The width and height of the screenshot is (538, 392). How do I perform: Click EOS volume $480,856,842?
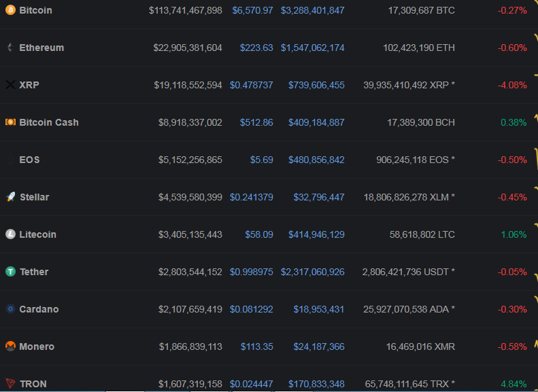pyautogui.click(x=316, y=160)
